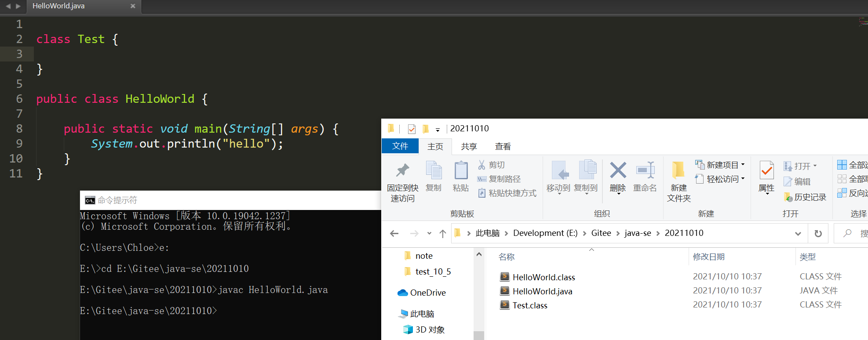Viewport: 868px width, 340px height.
Task: Select the HelloWorld.java editor tab
Action: (x=84, y=6)
